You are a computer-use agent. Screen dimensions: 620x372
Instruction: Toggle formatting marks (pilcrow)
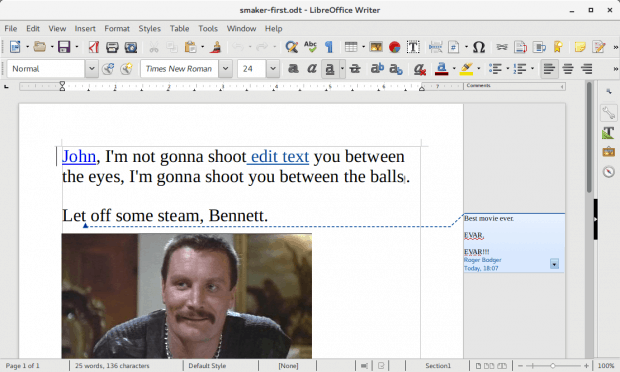point(329,47)
